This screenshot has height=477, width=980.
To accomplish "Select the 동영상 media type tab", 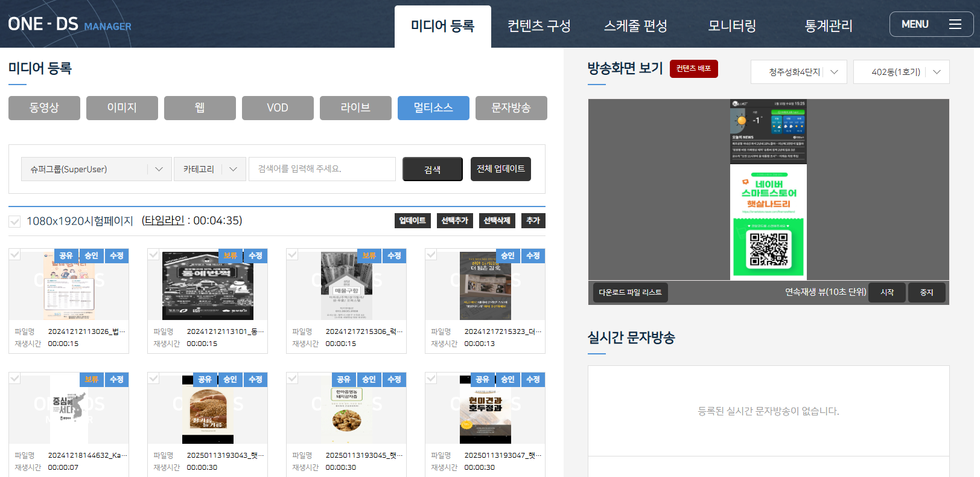I will [44, 108].
